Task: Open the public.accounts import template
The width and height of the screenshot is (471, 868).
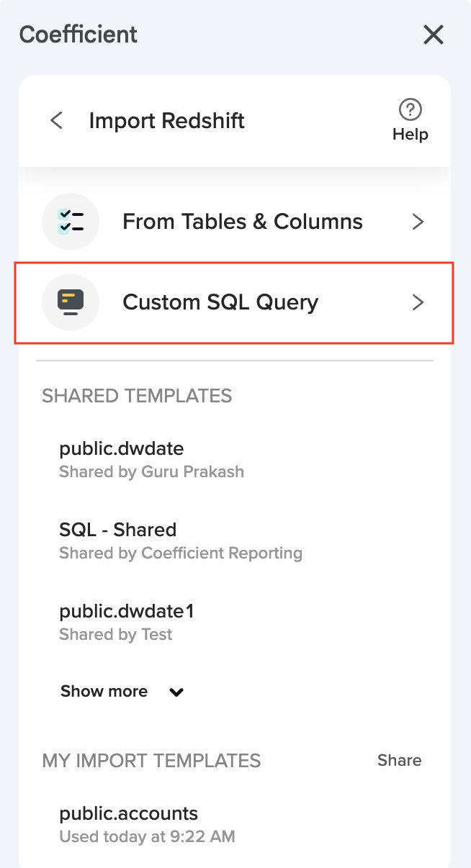Action: 128,813
